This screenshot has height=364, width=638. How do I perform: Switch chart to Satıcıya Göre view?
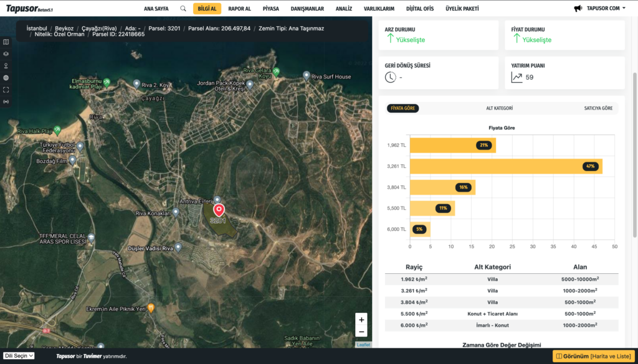(x=598, y=108)
